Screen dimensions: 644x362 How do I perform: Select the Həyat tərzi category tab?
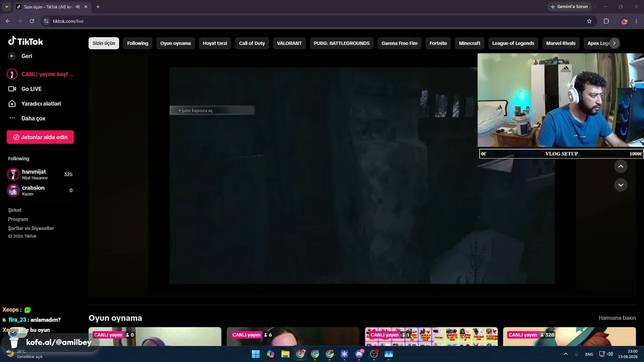(x=215, y=43)
